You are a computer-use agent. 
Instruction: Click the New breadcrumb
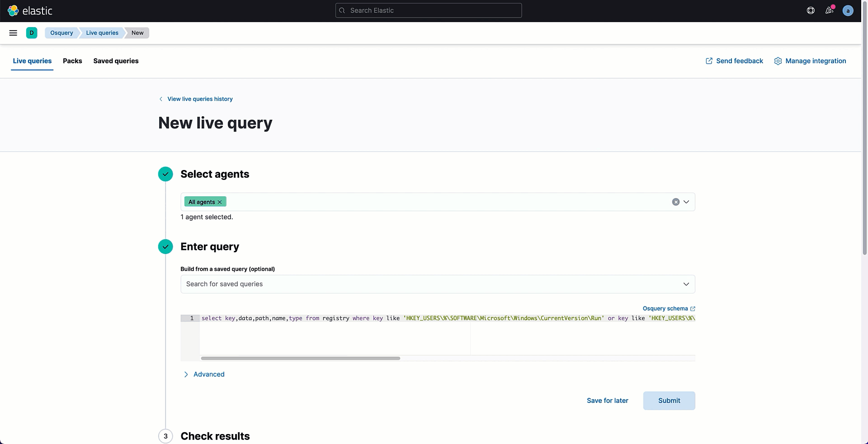[x=137, y=33]
